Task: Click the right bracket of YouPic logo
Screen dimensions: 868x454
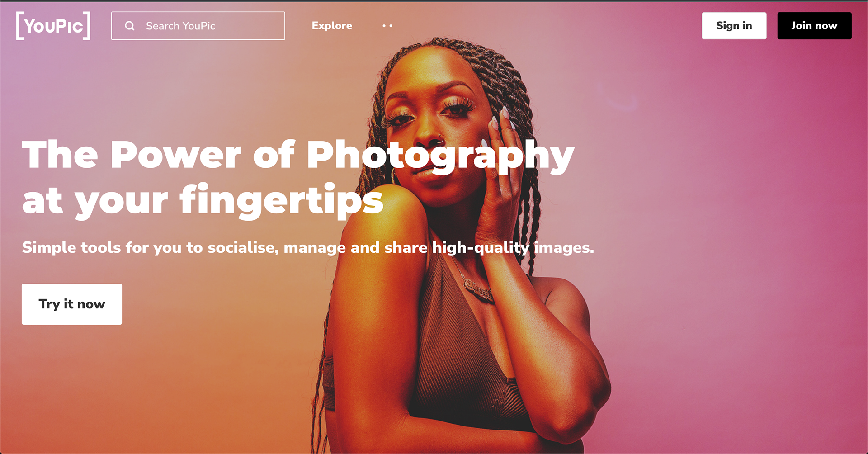Action: (87, 26)
